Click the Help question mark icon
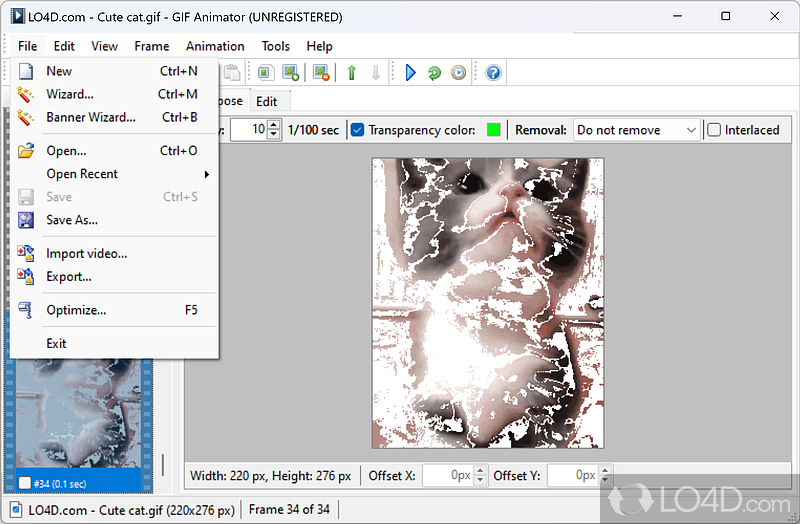 (x=492, y=72)
